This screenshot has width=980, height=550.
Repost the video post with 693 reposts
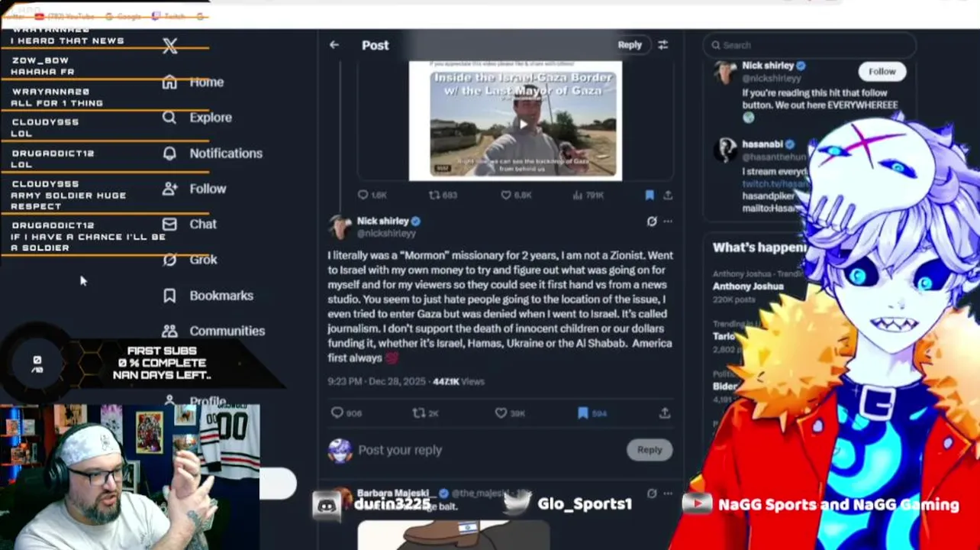(x=434, y=196)
